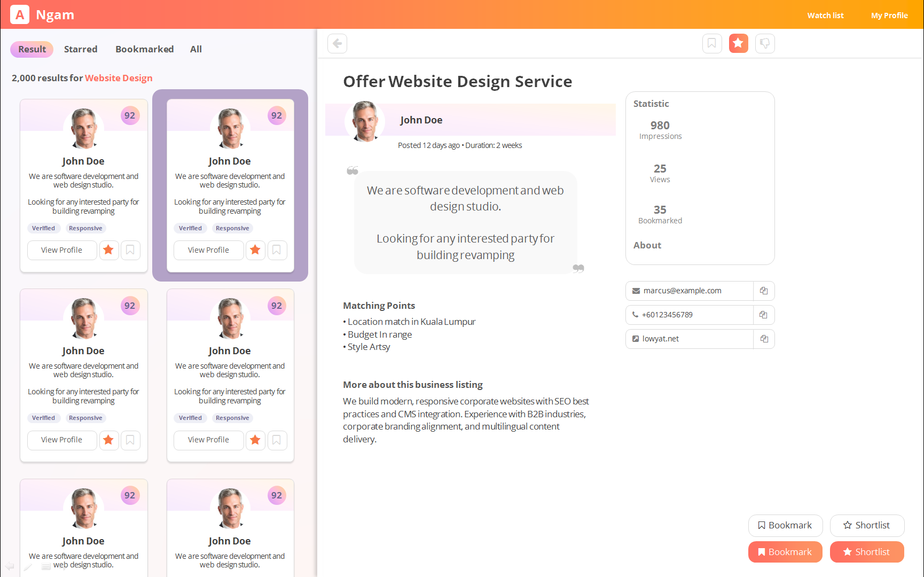Unstar the first John Doe result card
924x577 pixels.
(108, 250)
